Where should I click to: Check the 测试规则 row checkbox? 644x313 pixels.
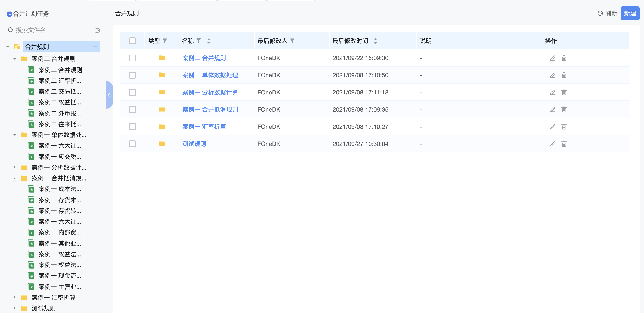tap(132, 144)
